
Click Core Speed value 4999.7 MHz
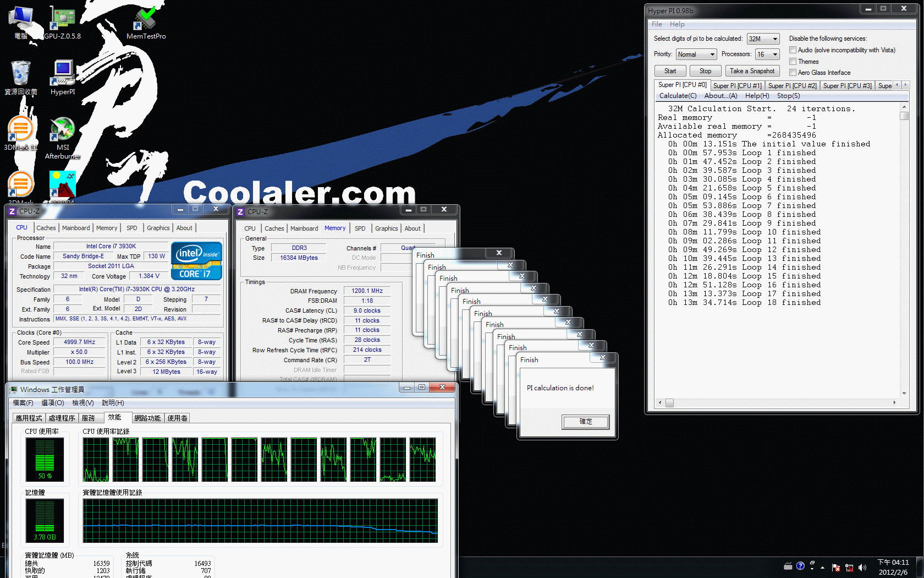[x=80, y=342]
